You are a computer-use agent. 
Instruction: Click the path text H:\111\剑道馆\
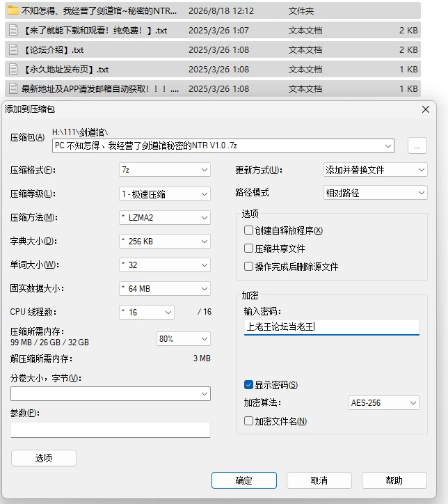(80, 132)
